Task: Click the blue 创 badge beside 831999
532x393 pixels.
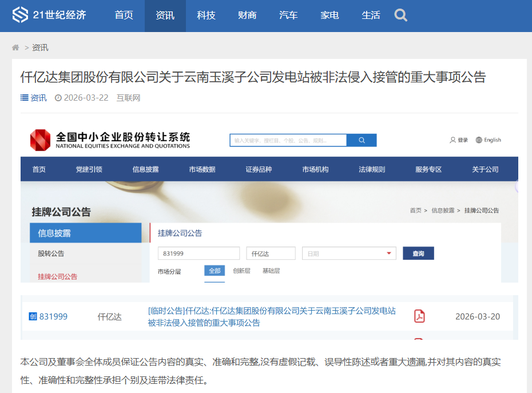Action: 33,316
